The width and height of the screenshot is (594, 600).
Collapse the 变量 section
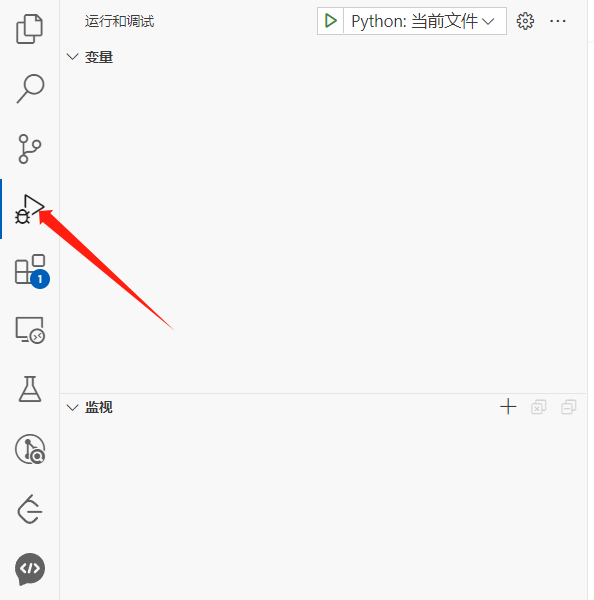point(90,57)
